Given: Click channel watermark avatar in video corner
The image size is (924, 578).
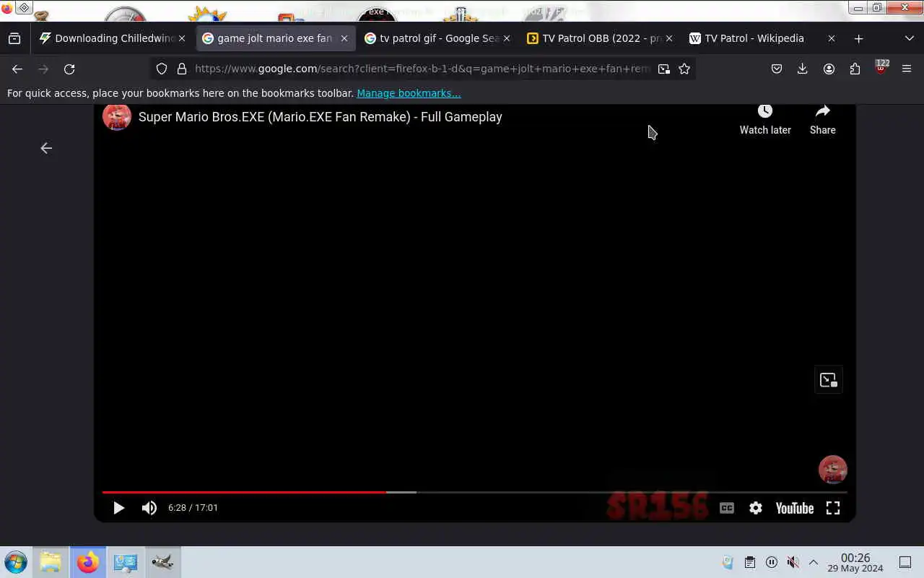Looking at the screenshot, I should 833,470.
